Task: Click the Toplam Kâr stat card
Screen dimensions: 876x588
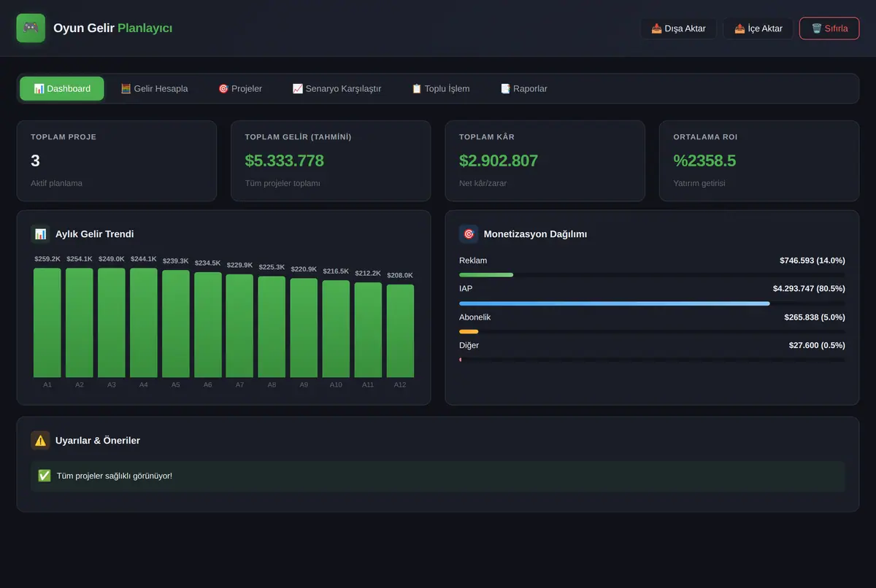Action: click(545, 160)
